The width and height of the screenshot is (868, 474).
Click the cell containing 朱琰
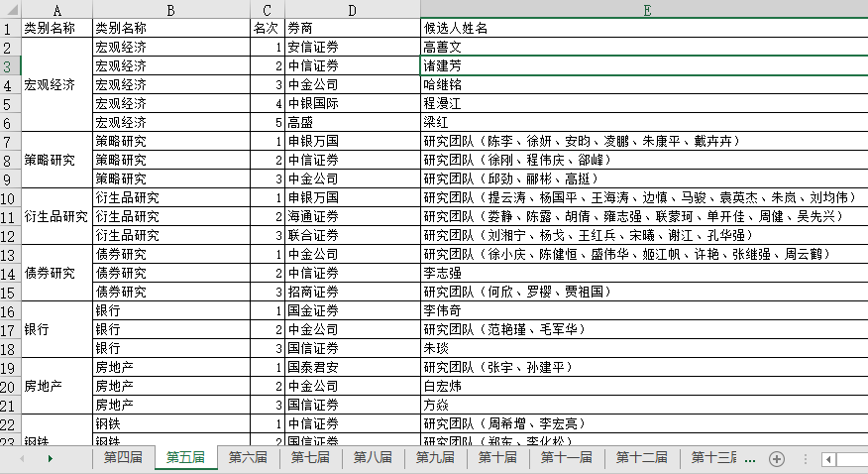tap(644, 348)
